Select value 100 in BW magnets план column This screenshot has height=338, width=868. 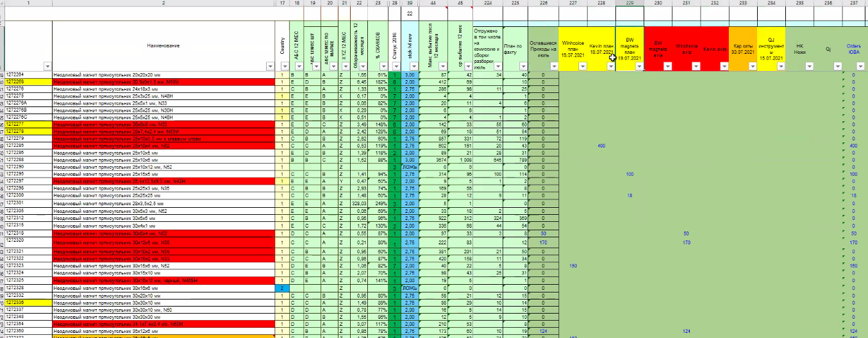[x=630, y=174]
